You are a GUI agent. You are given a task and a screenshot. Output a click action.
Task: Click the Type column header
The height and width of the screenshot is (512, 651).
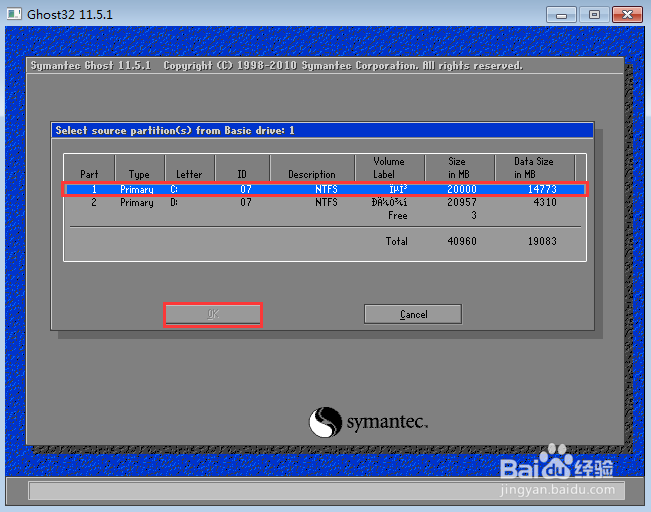pyautogui.click(x=140, y=168)
